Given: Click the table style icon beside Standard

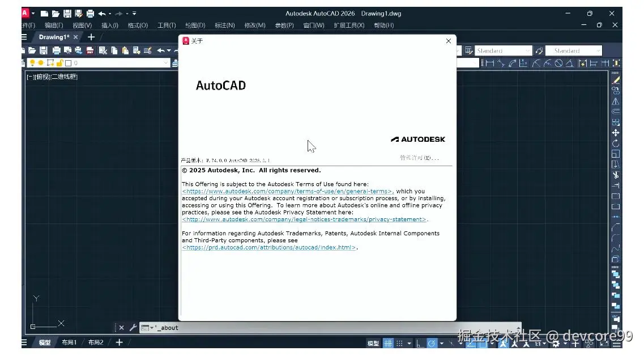Looking at the screenshot, I should pyautogui.click(x=468, y=50).
